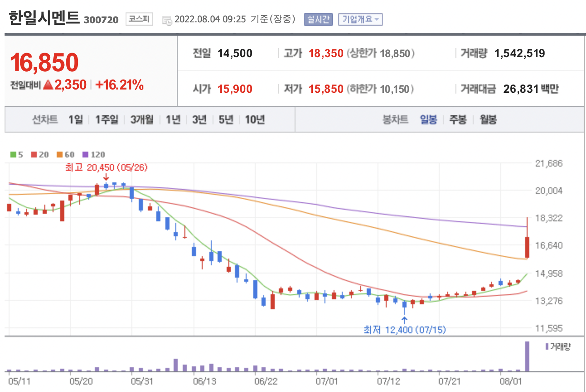The width and height of the screenshot is (586, 392).
Task: Click the 최고 20,450 (05/26) chart marker
Action: 106,167
